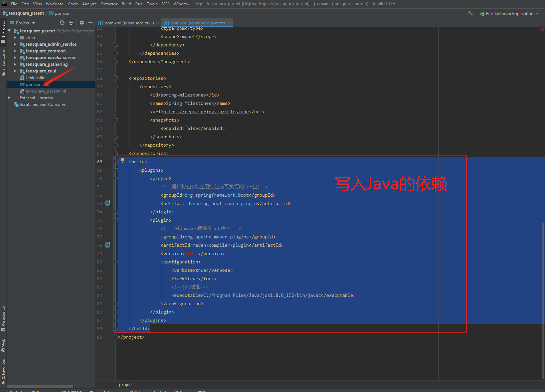Expand the .idea folder
This screenshot has height=392, width=545.
click(15, 37)
